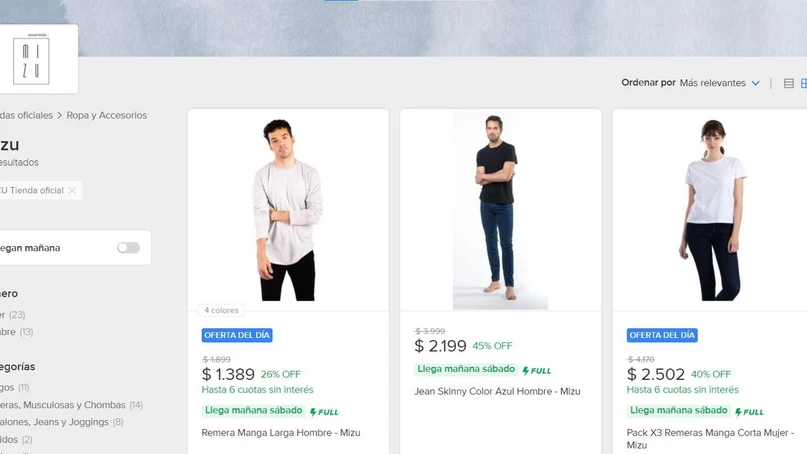
Task: Click the 4 colores variant label
Action: pos(221,311)
